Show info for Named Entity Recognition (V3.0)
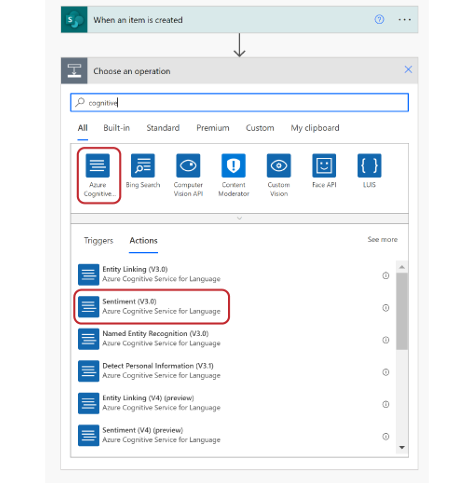The image size is (466, 484). coord(386,340)
